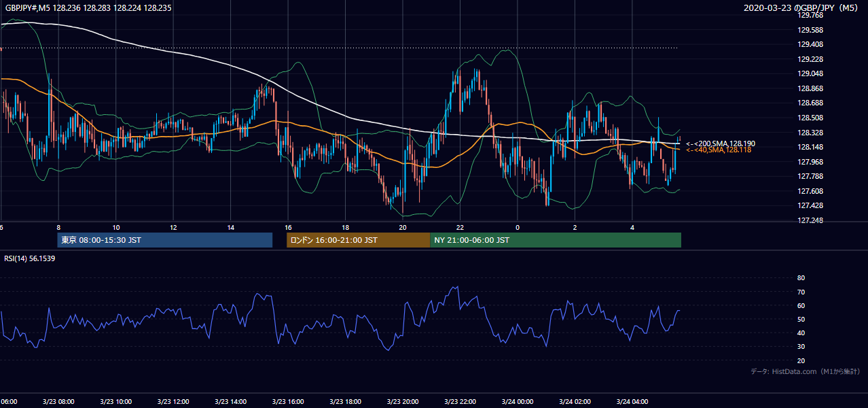
Task: Click the 128.868 price axis label
Action: pyautogui.click(x=810, y=88)
